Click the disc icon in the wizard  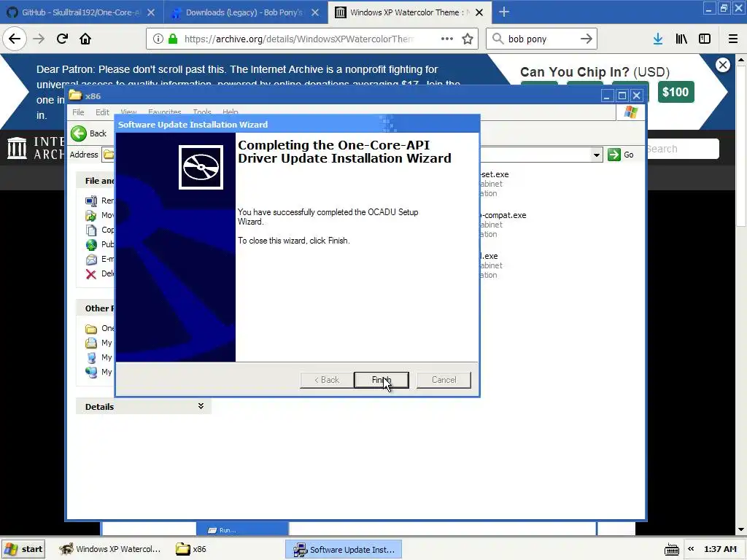tap(201, 167)
